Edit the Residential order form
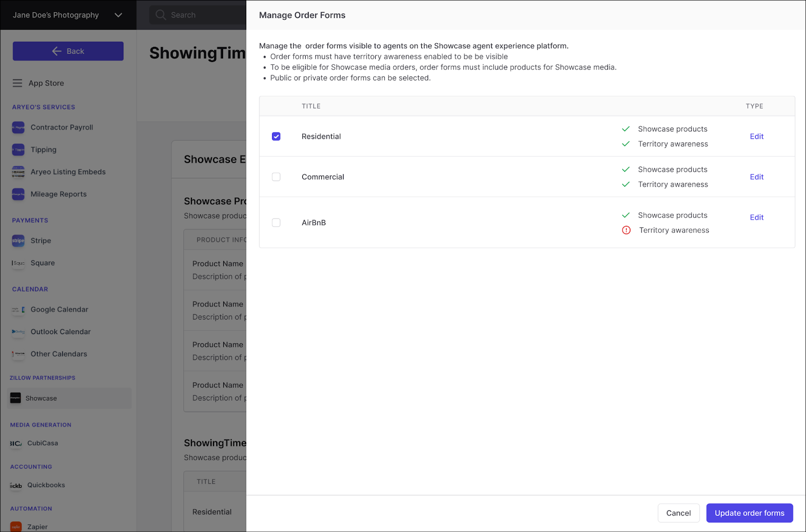This screenshot has width=806, height=532. click(757, 136)
